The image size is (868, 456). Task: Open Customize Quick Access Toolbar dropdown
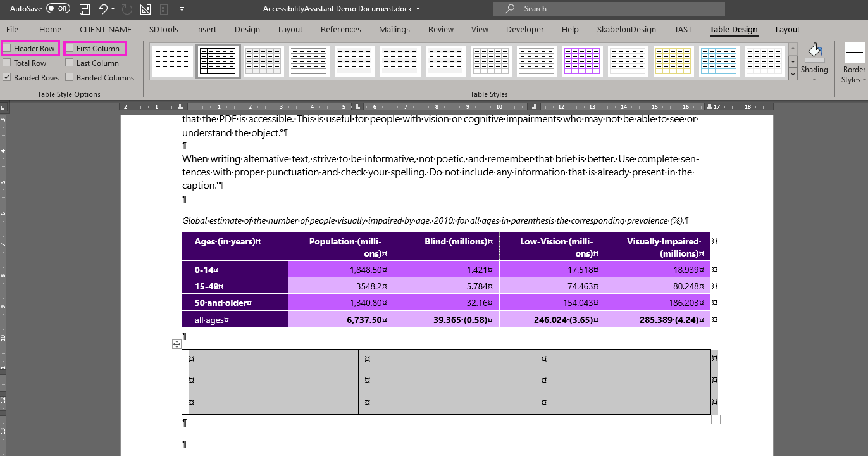pos(182,9)
